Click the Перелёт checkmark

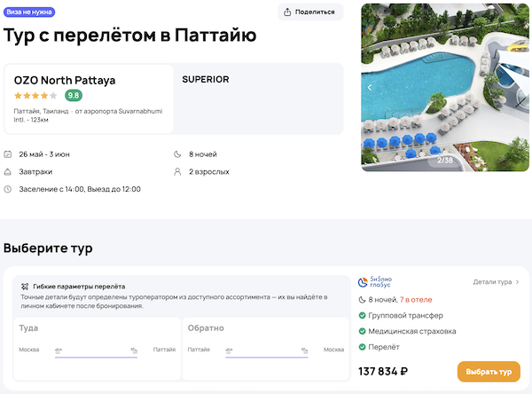click(363, 347)
